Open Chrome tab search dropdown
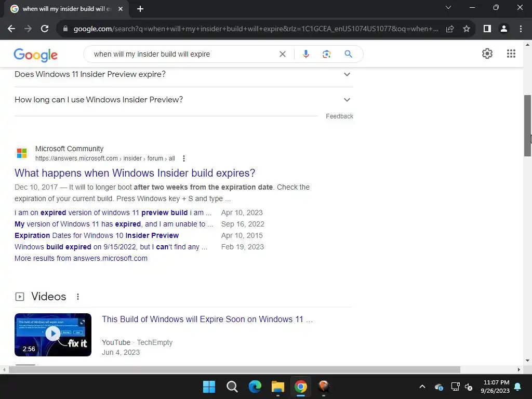Screen dimensions: 532x399 click(448, 7)
